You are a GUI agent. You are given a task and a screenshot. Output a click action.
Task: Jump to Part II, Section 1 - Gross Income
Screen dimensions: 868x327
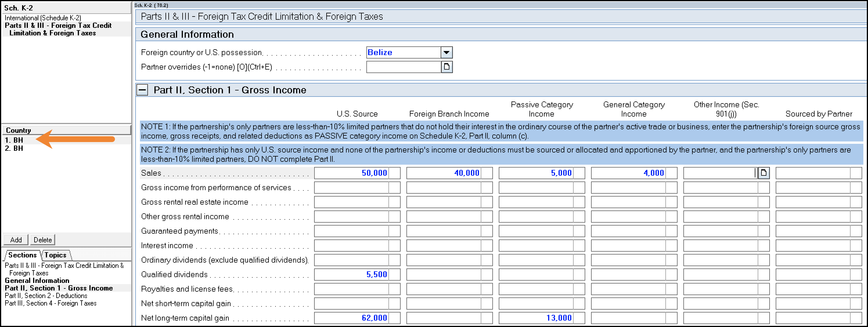click(x=59, y=288)
